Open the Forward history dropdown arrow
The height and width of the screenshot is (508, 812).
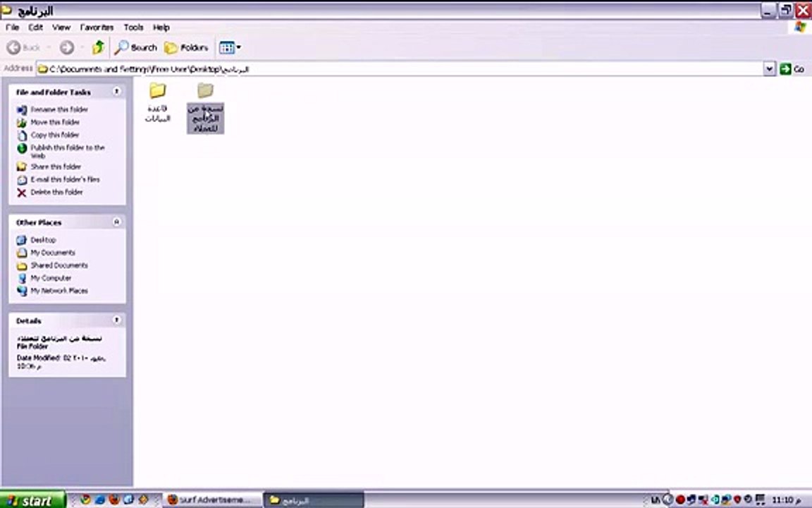(81, 48)
